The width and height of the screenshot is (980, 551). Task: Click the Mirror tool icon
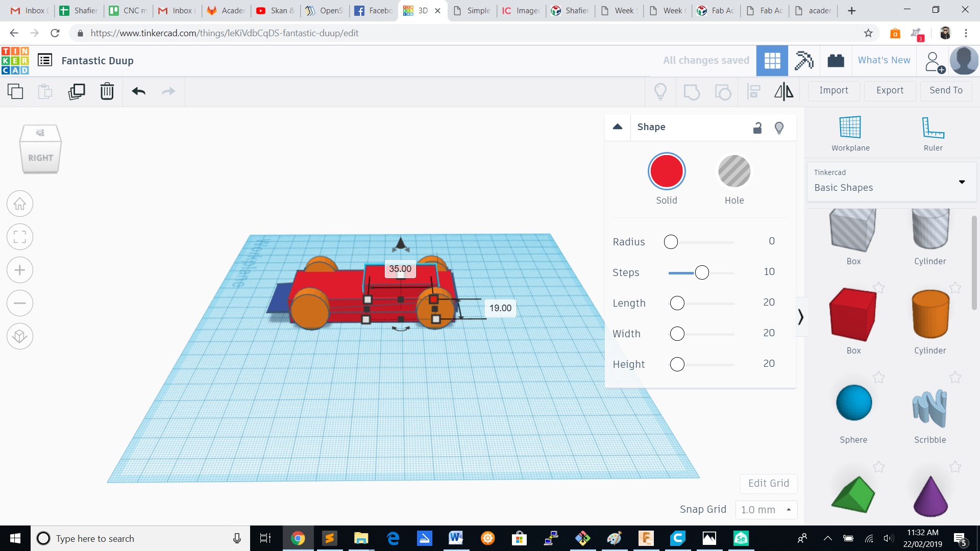[x=783, y=91]
